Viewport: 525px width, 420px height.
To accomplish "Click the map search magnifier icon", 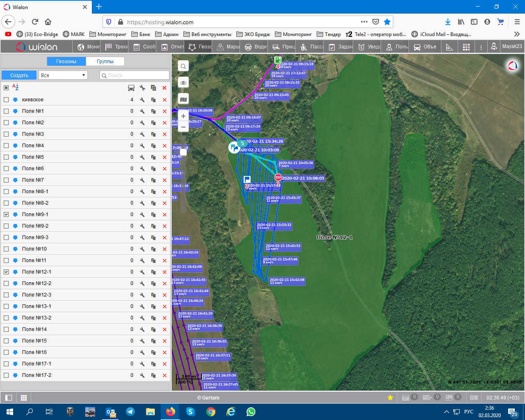I will click(x=183, y=66).
